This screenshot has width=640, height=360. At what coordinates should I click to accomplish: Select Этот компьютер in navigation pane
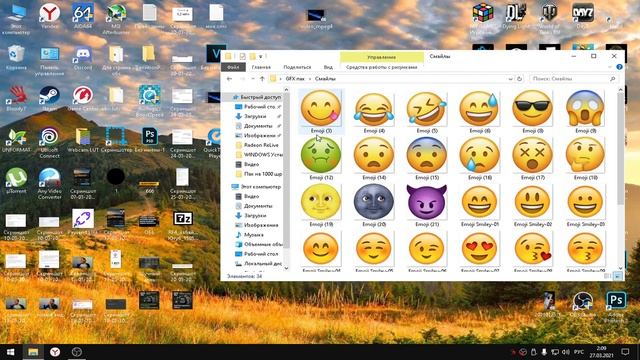point(257,187)
